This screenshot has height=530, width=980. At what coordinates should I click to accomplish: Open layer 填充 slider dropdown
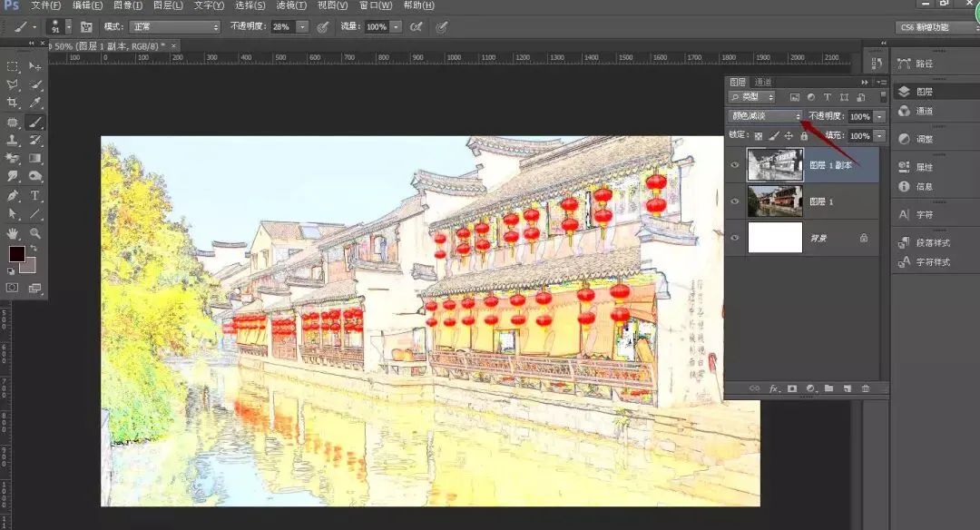tap(879, 135)
